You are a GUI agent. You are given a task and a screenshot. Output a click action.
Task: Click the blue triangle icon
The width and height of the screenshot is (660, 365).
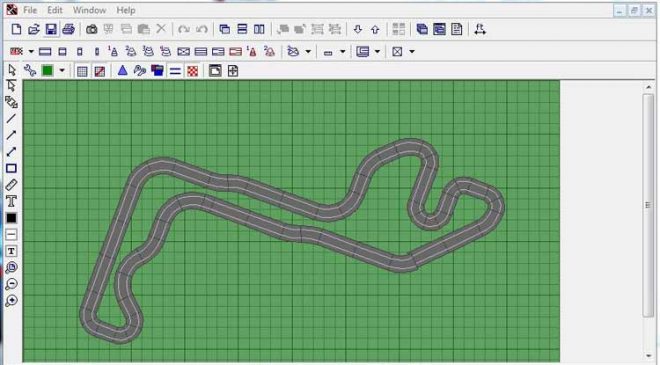coord(122,70)
